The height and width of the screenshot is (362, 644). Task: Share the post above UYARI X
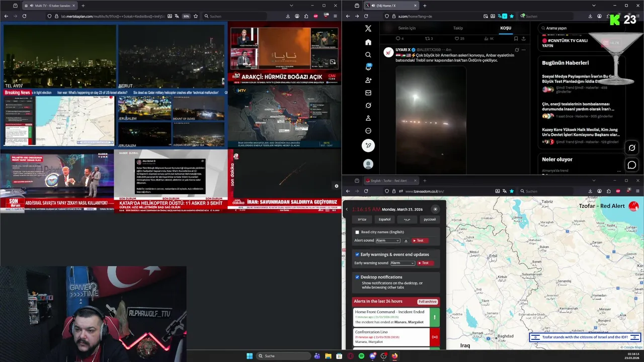pyautogui.click(x=523, y=38)
